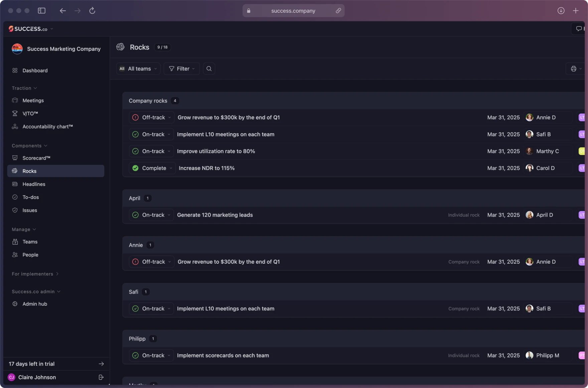Expand the Filter dropdown
Image resolution: width=588 pixels, height=388 pixels.
(182, 69)
